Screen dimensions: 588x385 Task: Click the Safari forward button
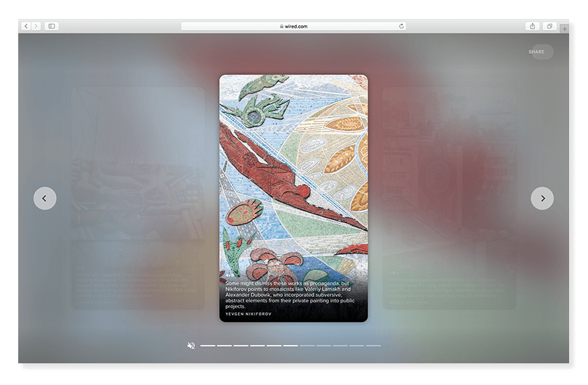pyautogui.click(x=36, y=26)
